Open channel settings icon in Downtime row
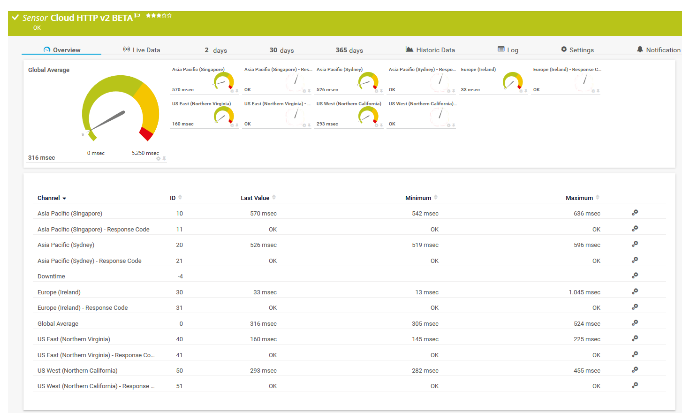The height and width of the screenshot is (418, 686). click(635, 276)
